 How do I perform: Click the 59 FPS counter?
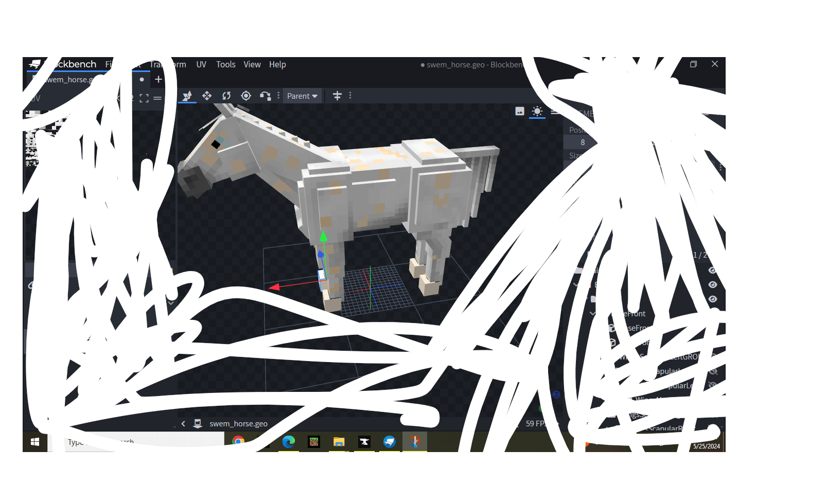535,424
